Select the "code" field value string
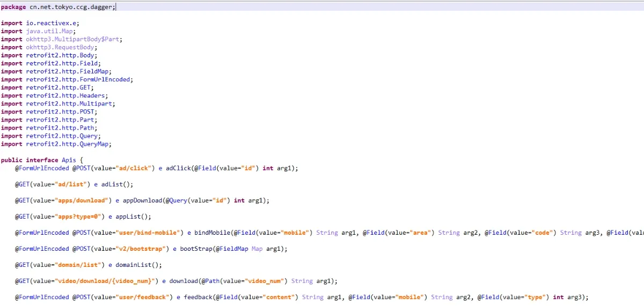 coord(543,232)
